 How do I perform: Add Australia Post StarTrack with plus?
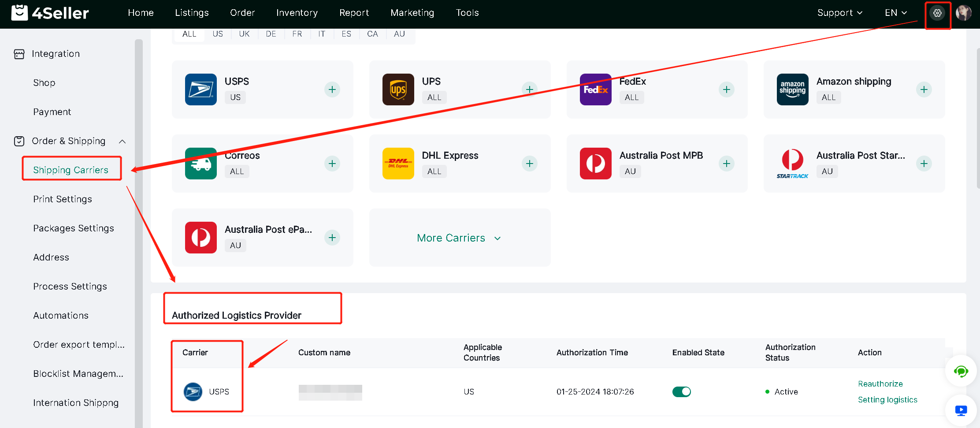(924, 164)
